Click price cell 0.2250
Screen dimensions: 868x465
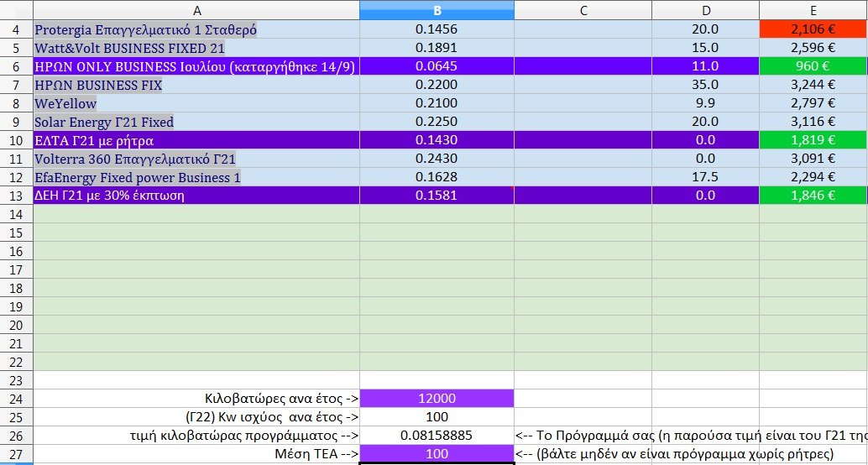[x=437, y=122]
